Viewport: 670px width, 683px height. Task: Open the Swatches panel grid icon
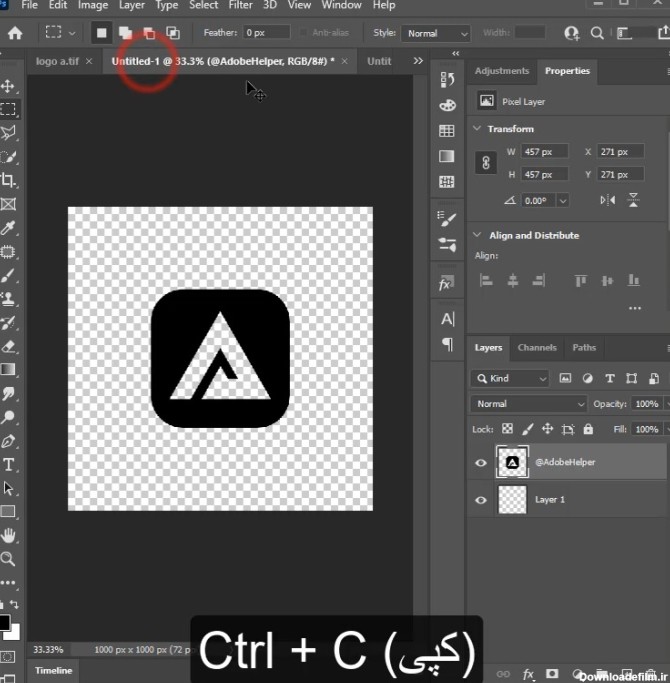pyautogui.click(x=447, y=131)
